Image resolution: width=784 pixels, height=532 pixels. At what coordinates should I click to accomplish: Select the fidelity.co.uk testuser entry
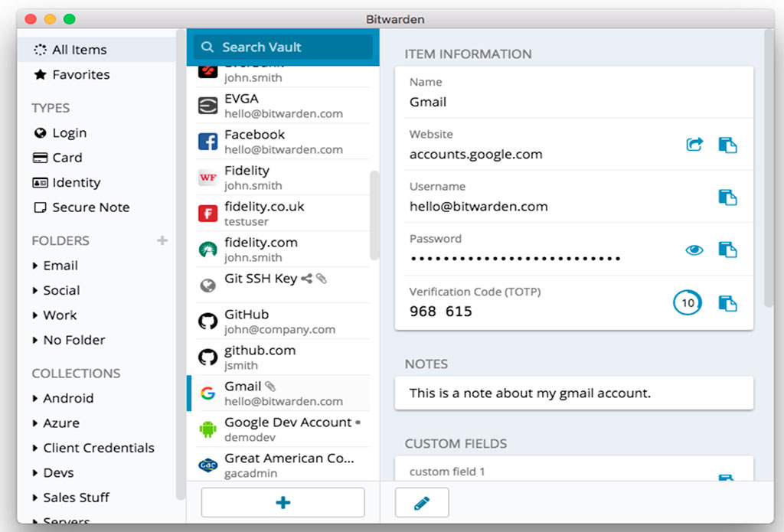pos(283,214)
